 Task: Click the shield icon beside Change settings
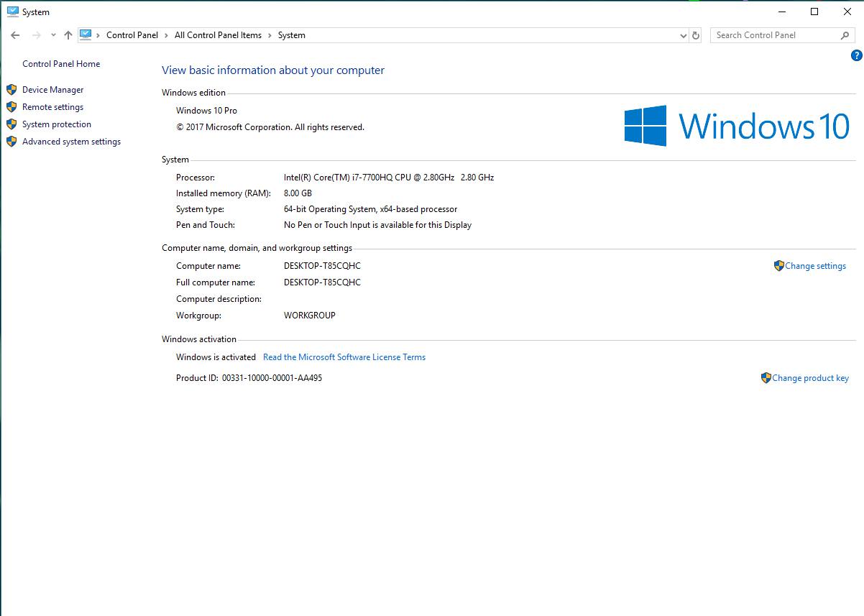pos(778,266)
